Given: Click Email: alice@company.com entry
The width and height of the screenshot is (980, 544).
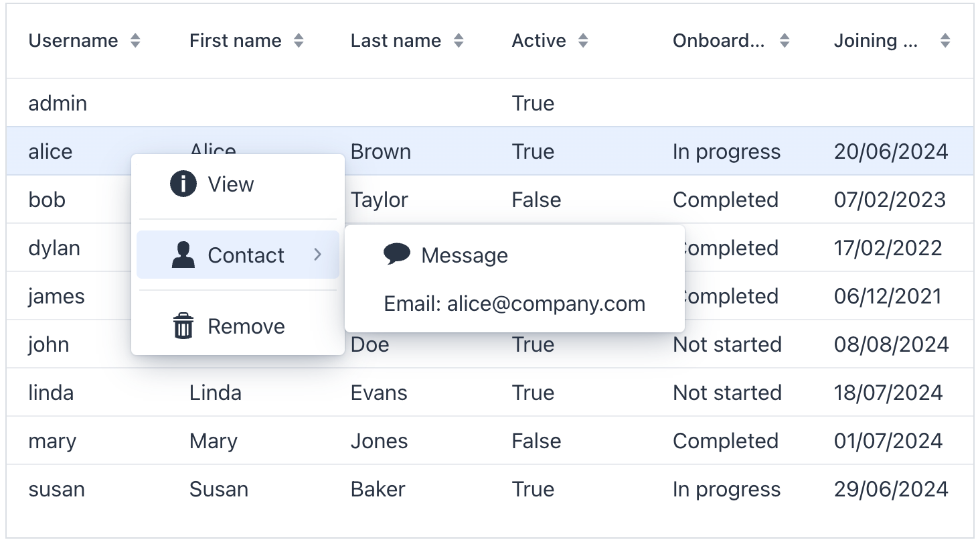Looking at the screenshot, I should [x=514, y=304].
